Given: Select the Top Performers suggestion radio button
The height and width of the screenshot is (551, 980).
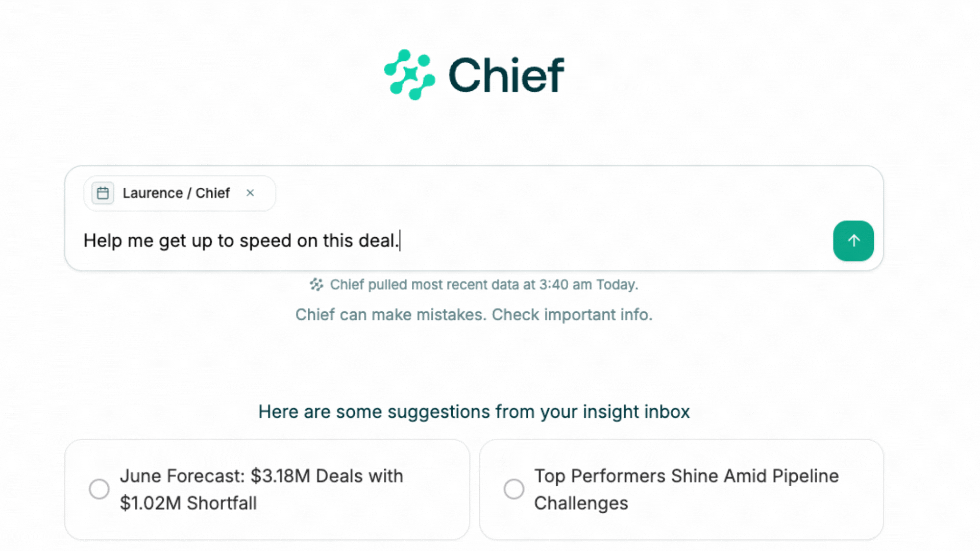Looking at the screenshot, I should (514, 489).
